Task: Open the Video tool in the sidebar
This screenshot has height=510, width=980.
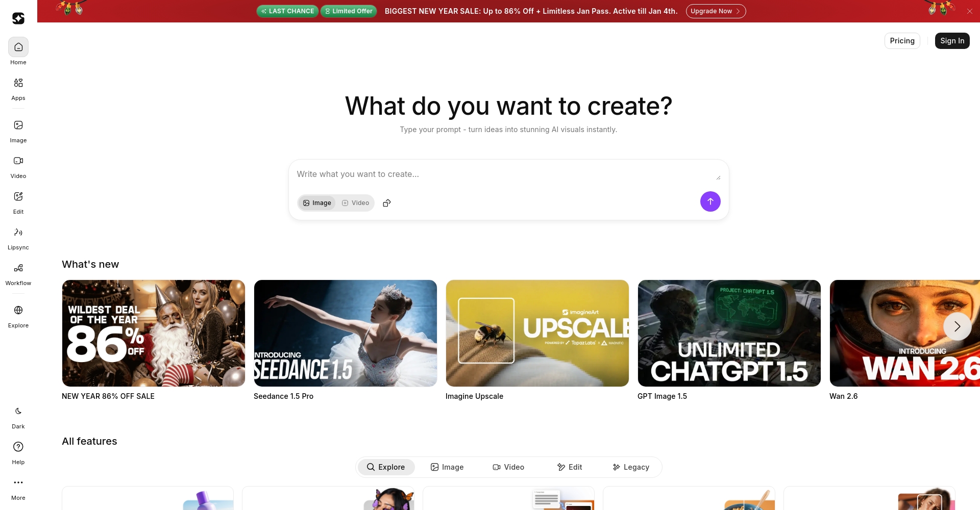Action: pyautogui.click(x=18, y=166)
